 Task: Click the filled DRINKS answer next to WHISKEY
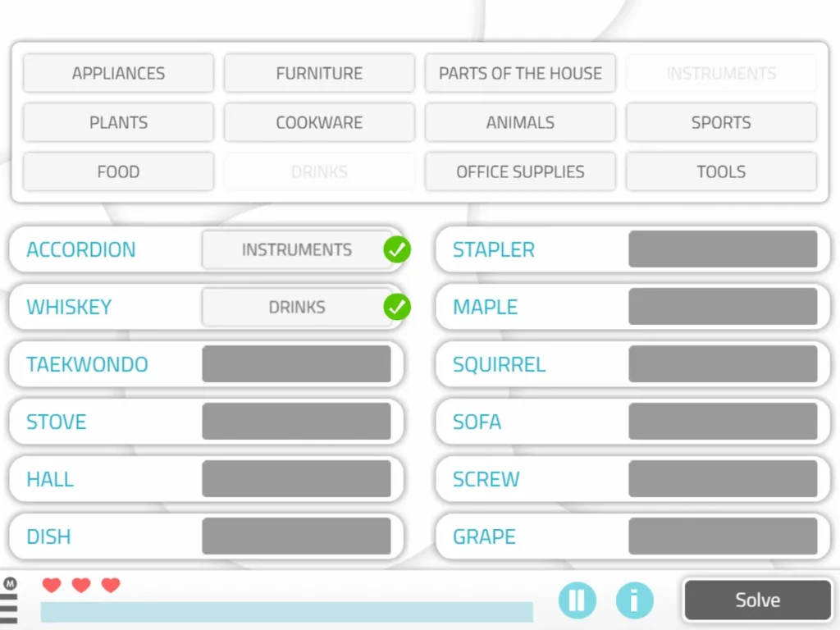(297, 307)
